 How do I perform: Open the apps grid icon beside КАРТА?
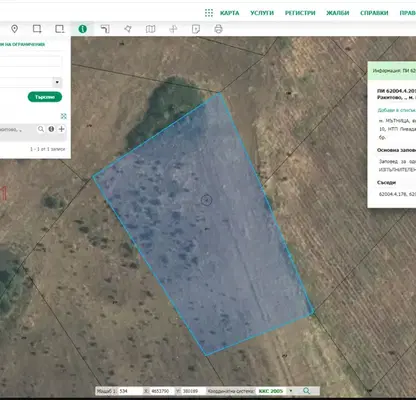pyautogui.click(x=209, y=13)
